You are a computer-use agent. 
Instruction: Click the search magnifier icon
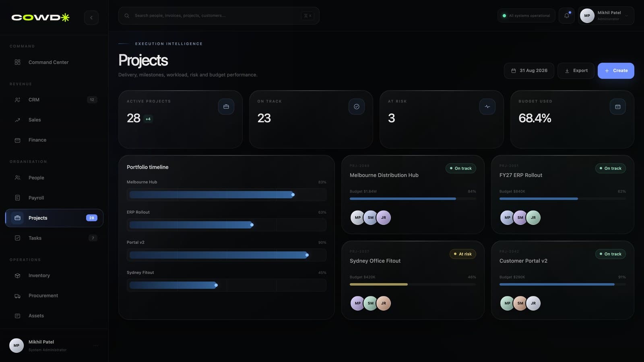pyautogui.click(x=127, y=16)
